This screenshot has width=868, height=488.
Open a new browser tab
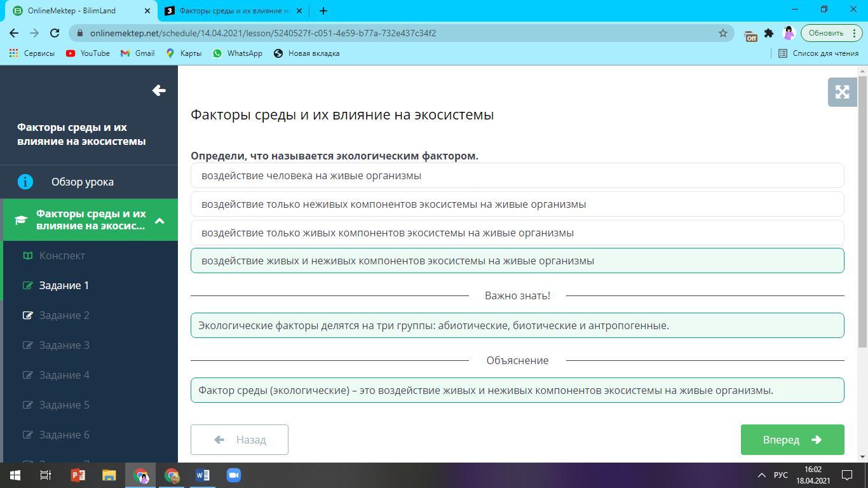pos(323,11)
